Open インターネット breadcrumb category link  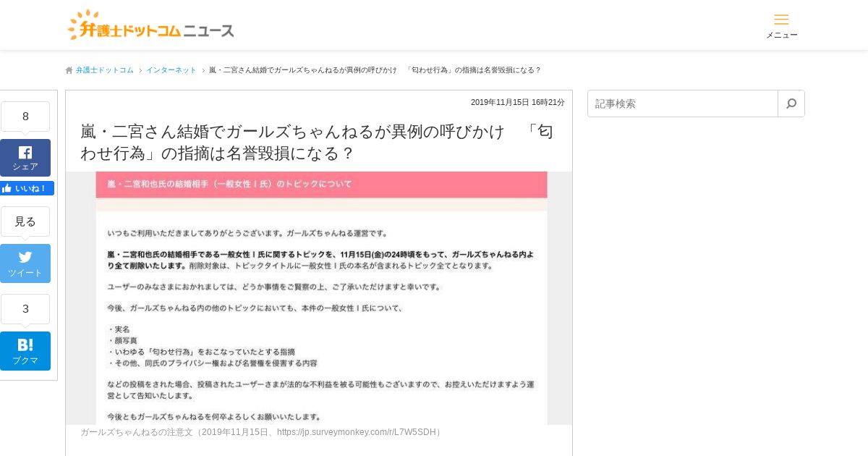pos(171,70)
